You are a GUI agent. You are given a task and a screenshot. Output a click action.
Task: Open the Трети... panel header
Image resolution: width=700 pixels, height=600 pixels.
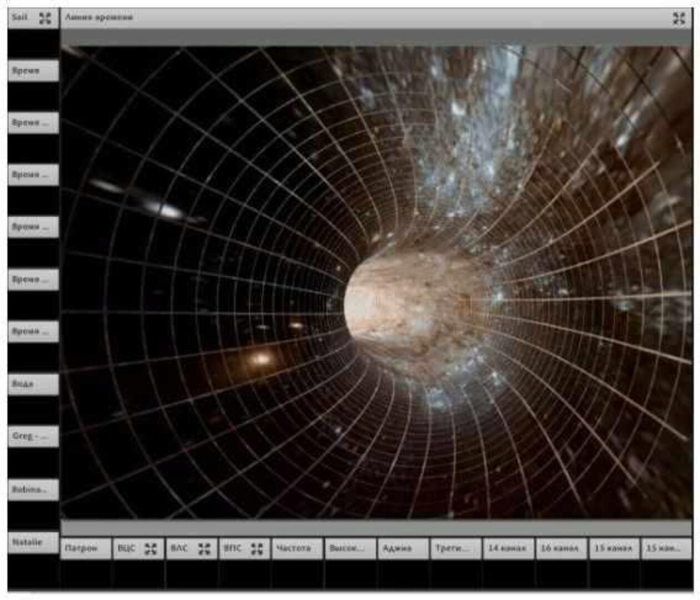click(455, 548)
